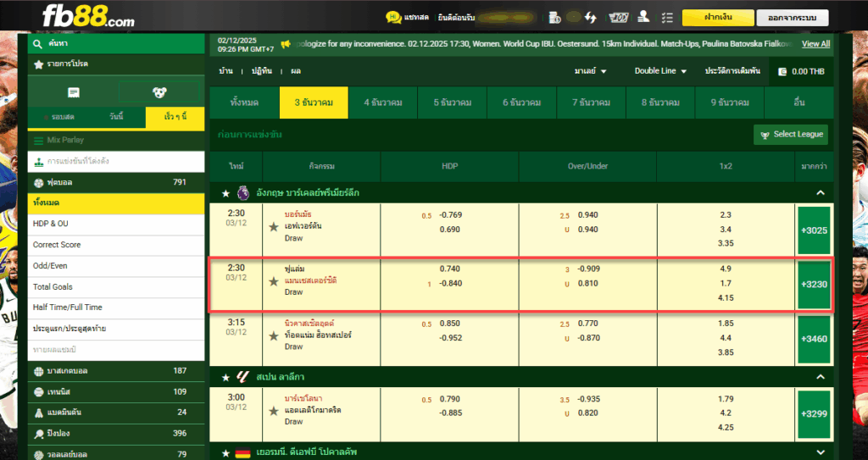Viewport: 868px width, 460px height.
Task: Open the ปฏิทิน calendar link
Action: 262,71
